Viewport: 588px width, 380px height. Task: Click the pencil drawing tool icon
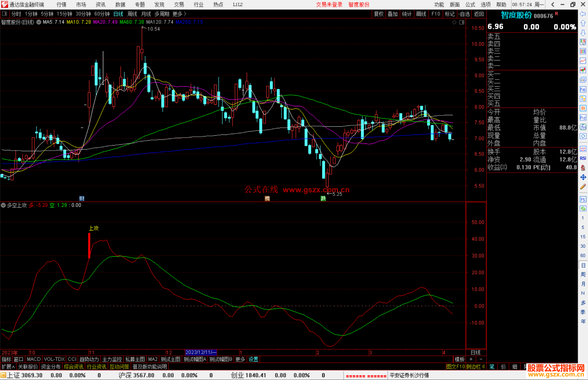583,187
